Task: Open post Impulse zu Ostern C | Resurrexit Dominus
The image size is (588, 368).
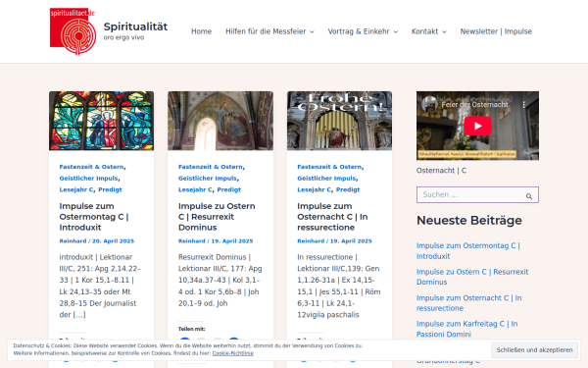Action: [217, 217]
